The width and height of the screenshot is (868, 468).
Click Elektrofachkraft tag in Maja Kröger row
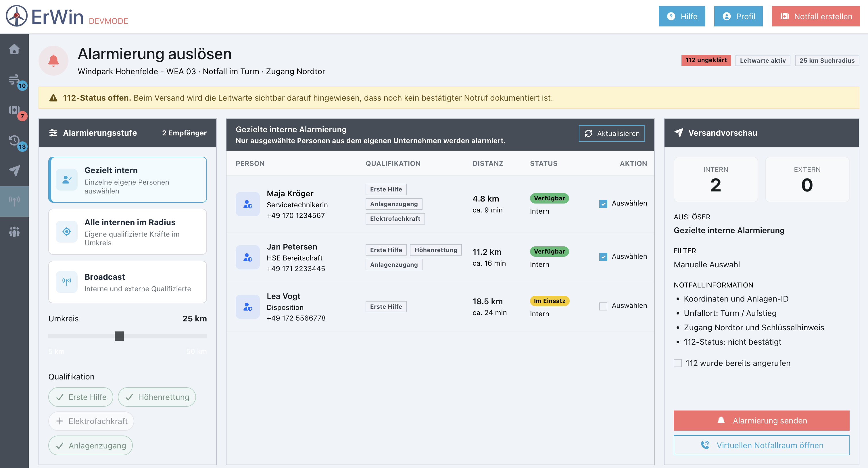pyautogui.click(x=395, y=219)
